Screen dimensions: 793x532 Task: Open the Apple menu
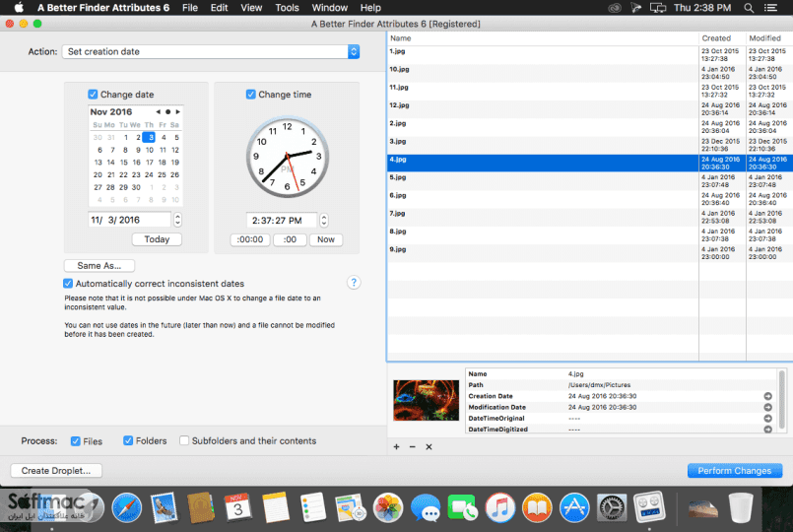18,8
